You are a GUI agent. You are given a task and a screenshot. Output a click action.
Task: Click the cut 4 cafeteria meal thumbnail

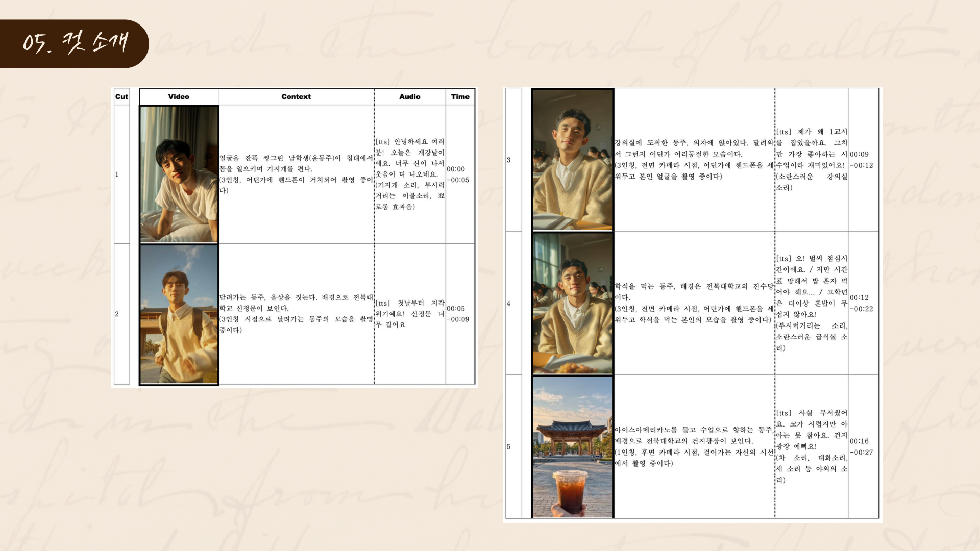[x=572, y=303]
